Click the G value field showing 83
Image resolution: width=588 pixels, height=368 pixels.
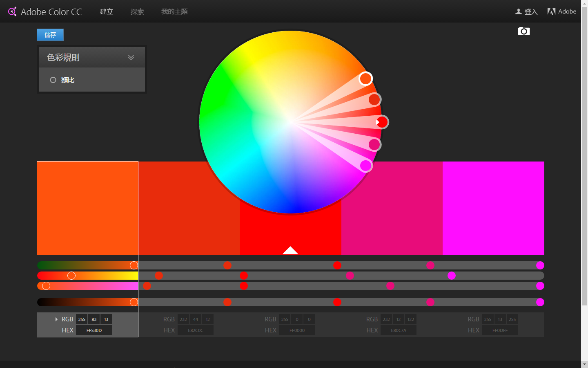tap(94, 319)
